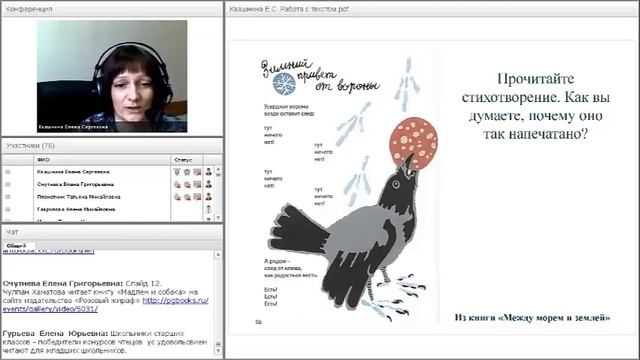Open the partially visible link at top of chat
The image size is (640, 360).
[48, 251]
